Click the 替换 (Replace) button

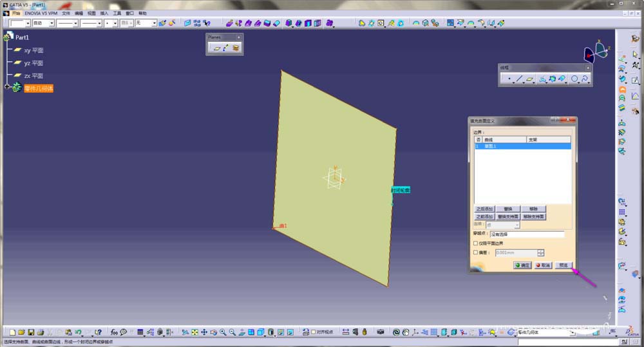coord(508,209)
